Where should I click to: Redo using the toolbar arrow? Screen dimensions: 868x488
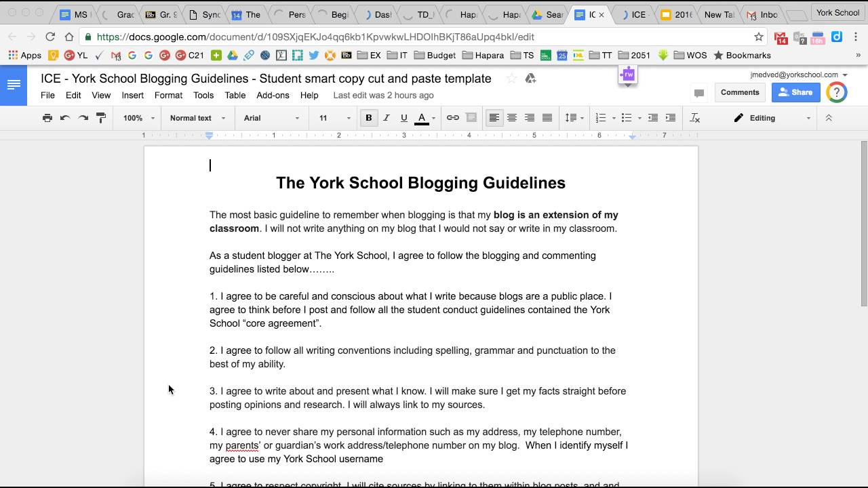[x=83, y=118]
